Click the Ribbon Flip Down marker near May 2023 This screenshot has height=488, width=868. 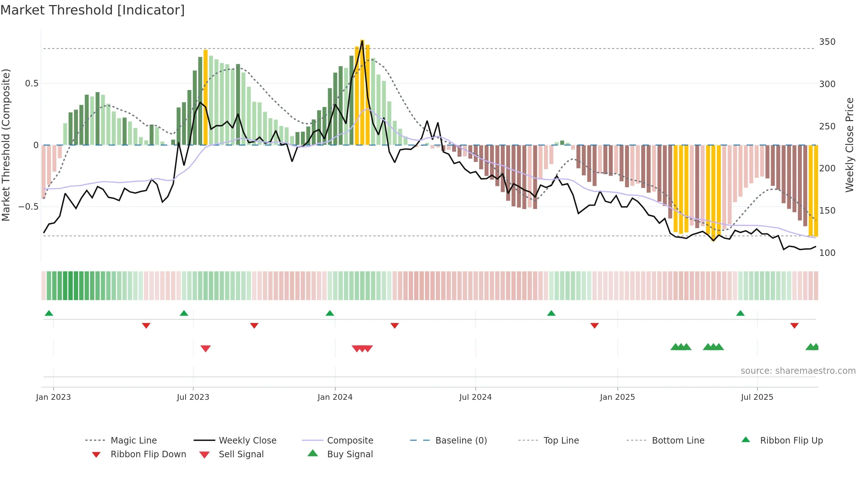(x=146, y=326)
